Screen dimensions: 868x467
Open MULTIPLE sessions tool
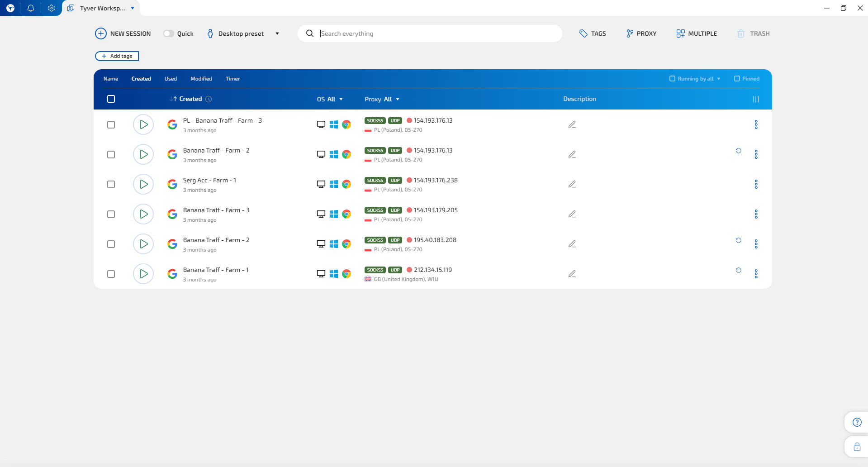[x=697, y=33]
